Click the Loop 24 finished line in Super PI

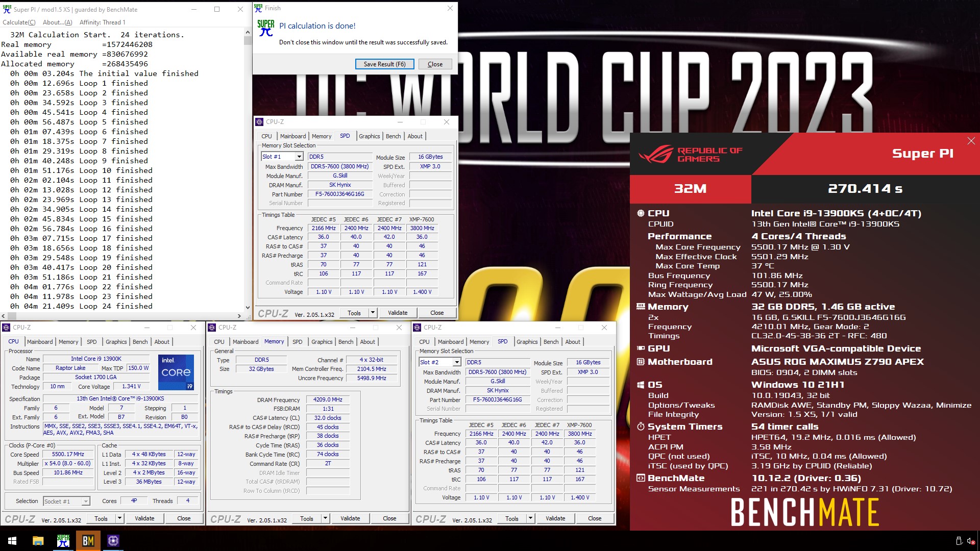82,306
